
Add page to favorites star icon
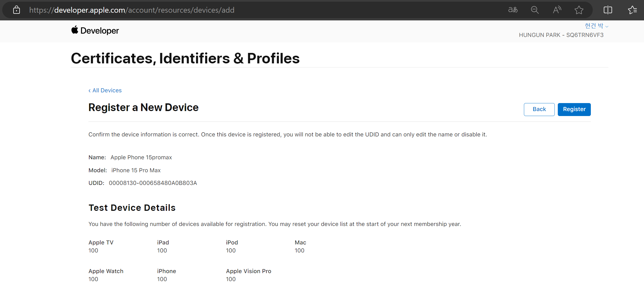[579, 10]
